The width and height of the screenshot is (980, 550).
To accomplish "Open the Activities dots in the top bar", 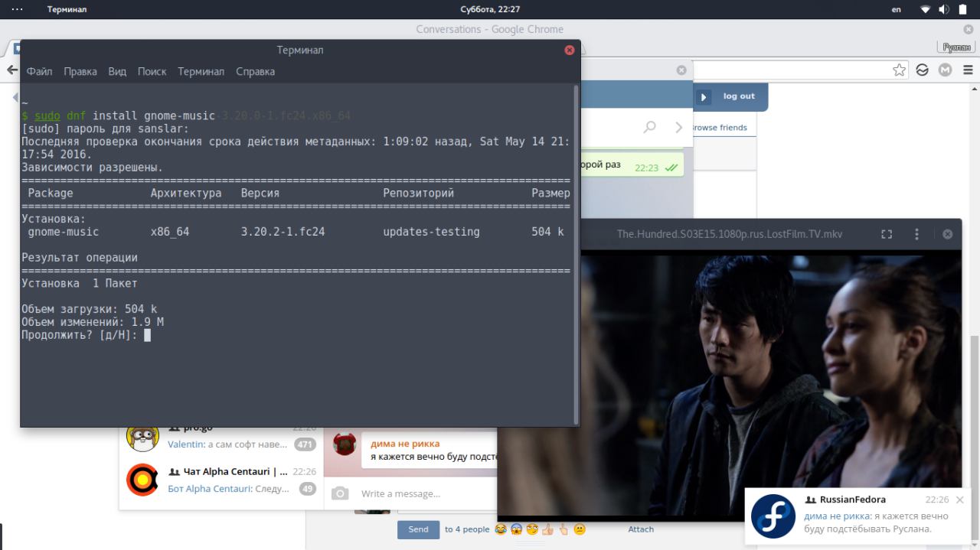I will point(17,9).
